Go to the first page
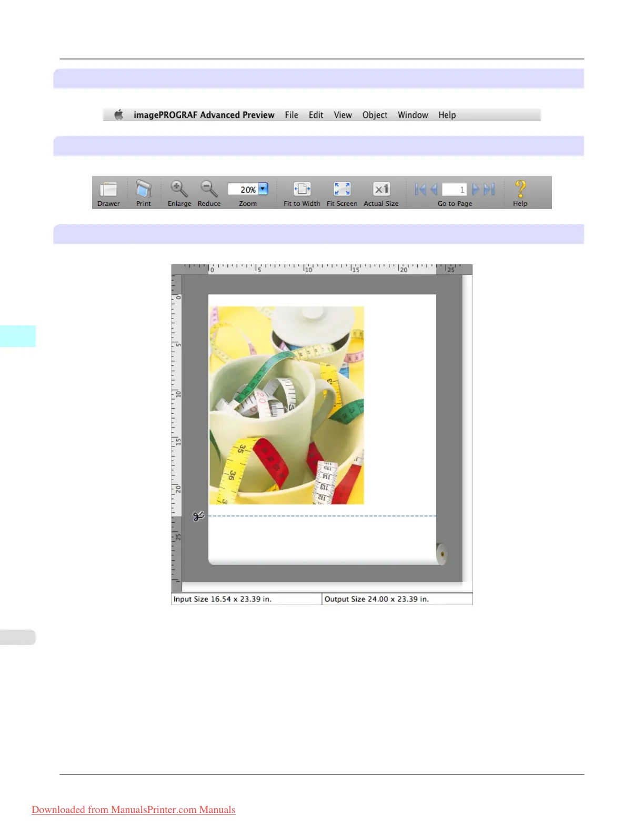644x834 pixels. (x=420, y=190)
